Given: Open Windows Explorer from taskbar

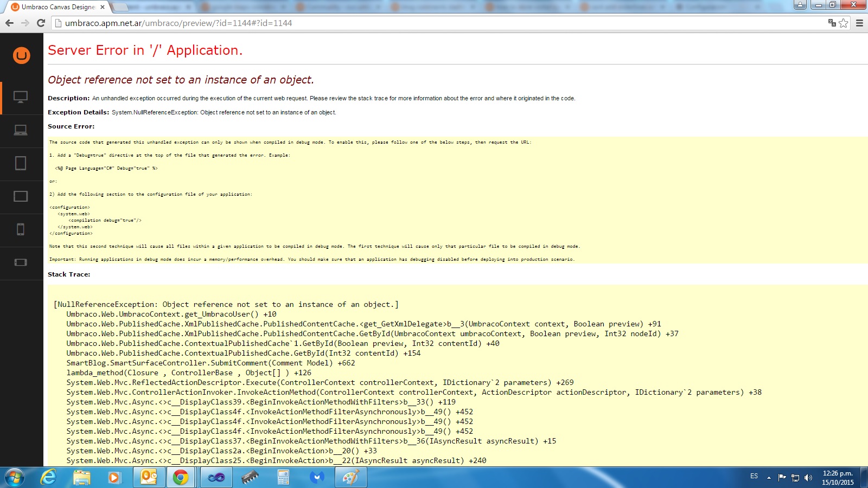Looking at the screenshot, I should click(x=81, y=477).
